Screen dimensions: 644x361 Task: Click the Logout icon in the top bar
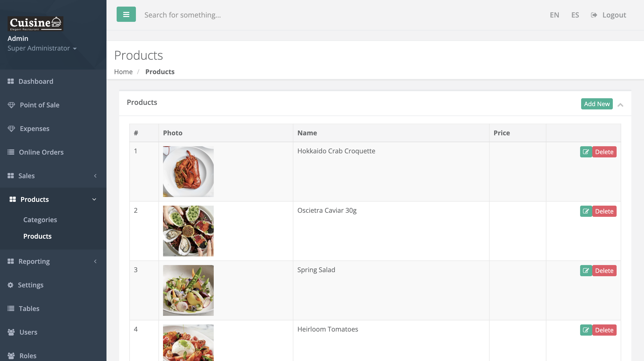click(594, 15)
